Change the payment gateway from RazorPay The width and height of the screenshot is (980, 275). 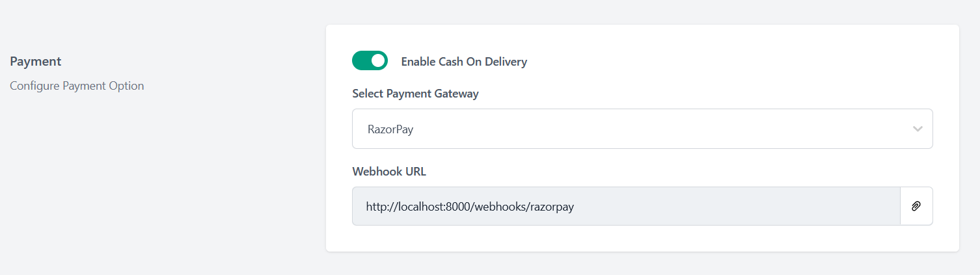[x=642, y=129]
